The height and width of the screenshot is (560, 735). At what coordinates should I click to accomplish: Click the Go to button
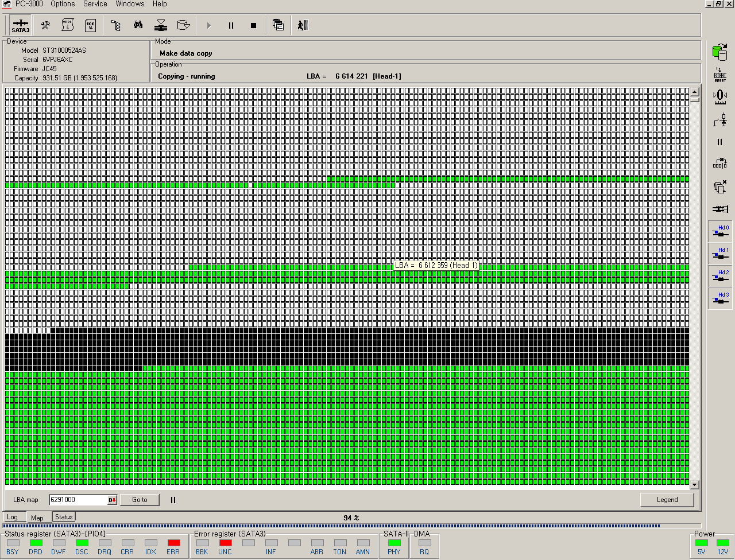(x=140, y=500)
